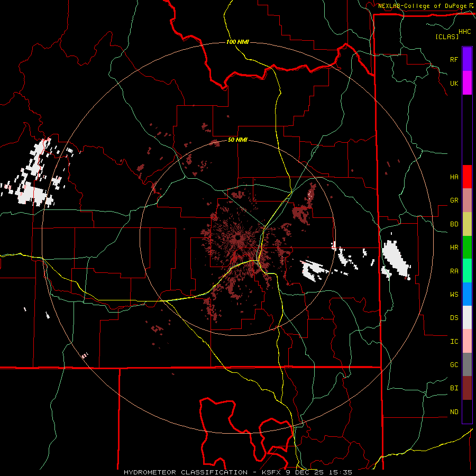Screen dimensions: 476x476
Task: Click the GC legend label
Action: [454, 365]
